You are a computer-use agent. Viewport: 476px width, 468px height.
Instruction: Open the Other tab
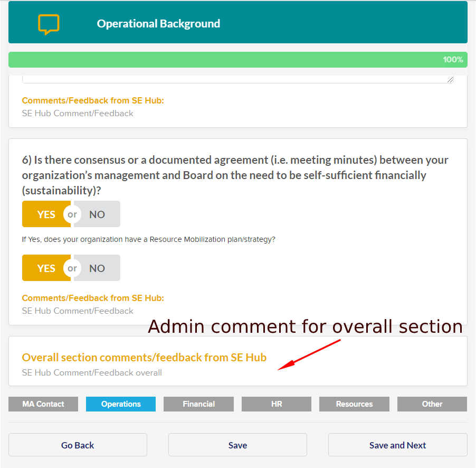pyautogui.click(x=432, y=404)
